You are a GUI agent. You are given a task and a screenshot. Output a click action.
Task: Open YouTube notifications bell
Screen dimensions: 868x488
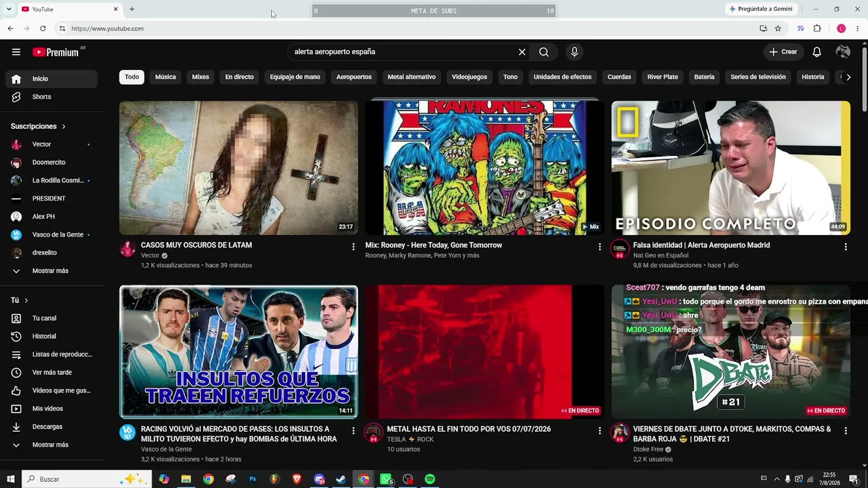pyautogui.click(x=817, y=52)
